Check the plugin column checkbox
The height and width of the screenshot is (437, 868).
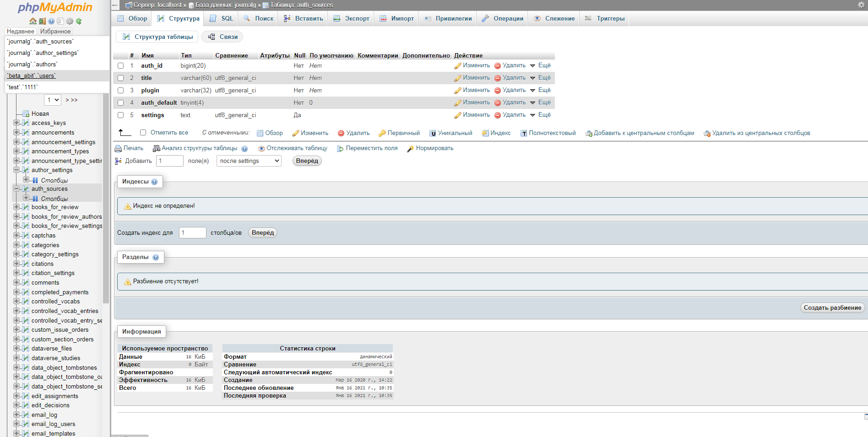121,91
